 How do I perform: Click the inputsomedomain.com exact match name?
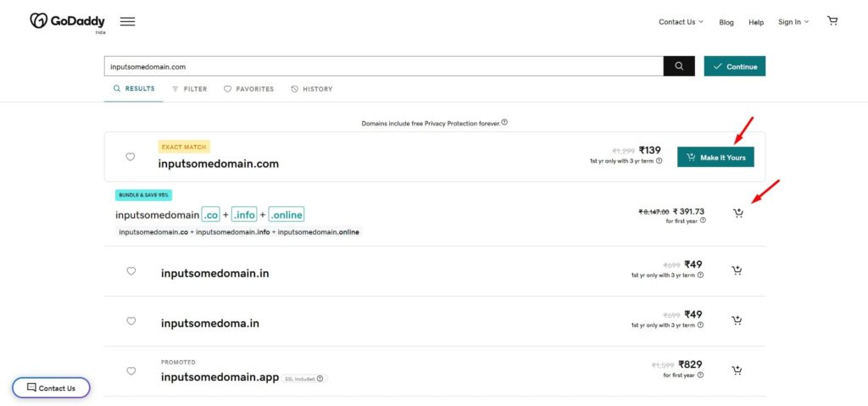(218, 164)
